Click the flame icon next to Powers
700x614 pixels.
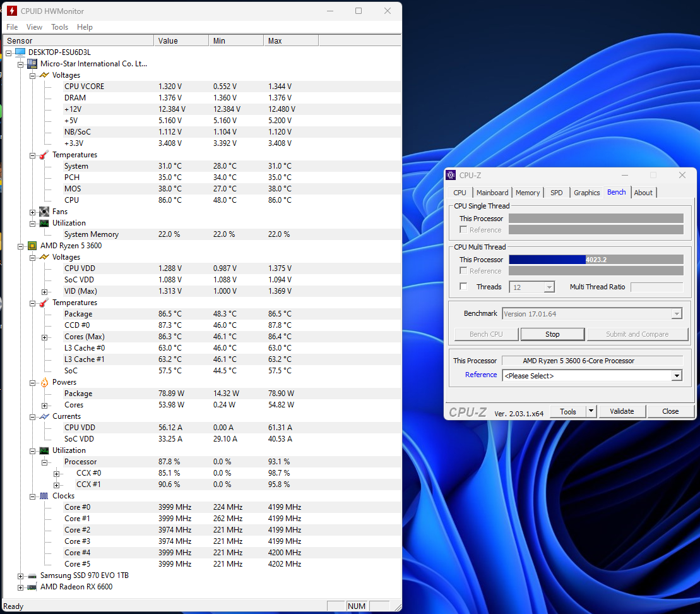44,382
